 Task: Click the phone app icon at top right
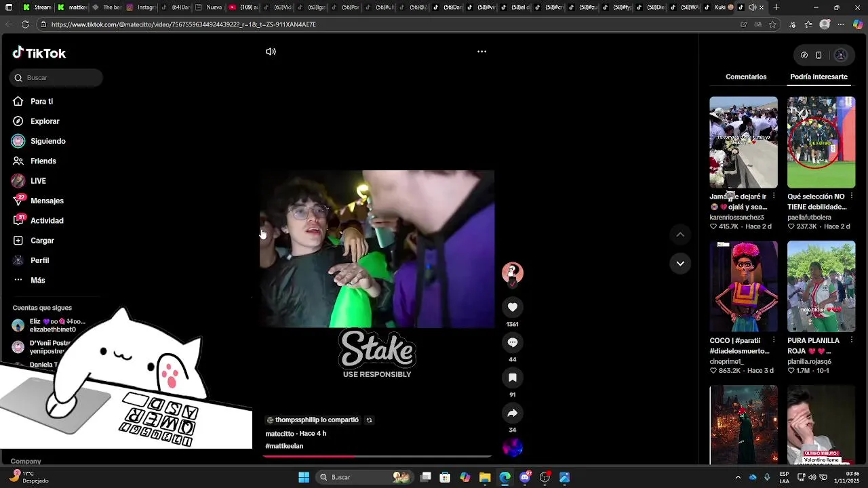click(818, 55)
